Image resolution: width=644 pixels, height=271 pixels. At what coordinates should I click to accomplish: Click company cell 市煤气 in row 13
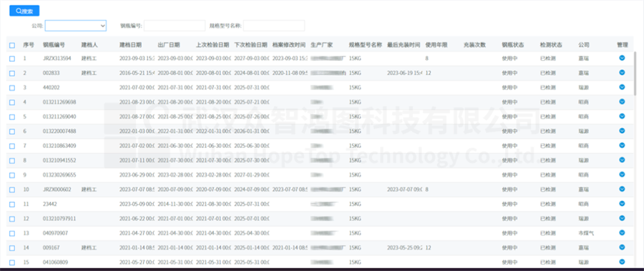pyautogui.click(x=586, y=233)
